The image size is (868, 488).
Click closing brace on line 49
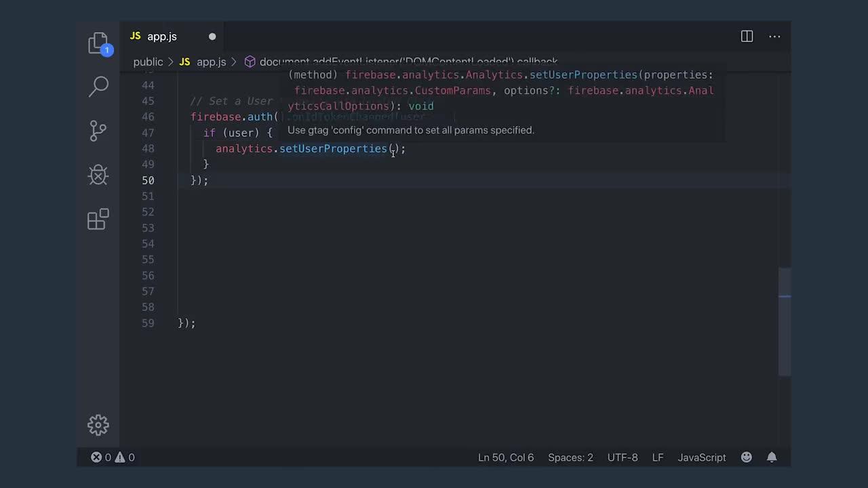206,164
